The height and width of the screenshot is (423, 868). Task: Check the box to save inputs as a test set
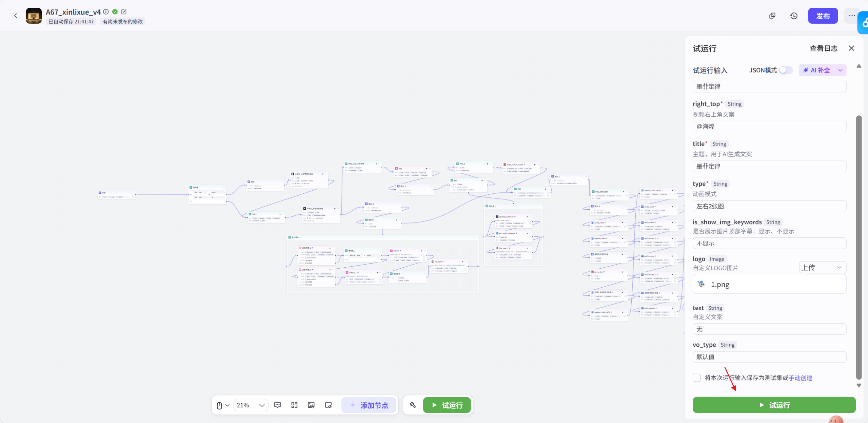(697, 378)
